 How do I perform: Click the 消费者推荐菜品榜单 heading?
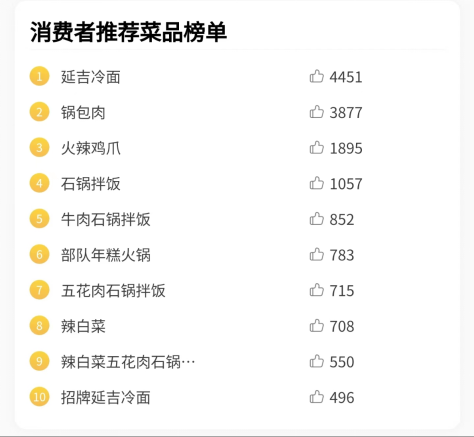click(128, 32)
